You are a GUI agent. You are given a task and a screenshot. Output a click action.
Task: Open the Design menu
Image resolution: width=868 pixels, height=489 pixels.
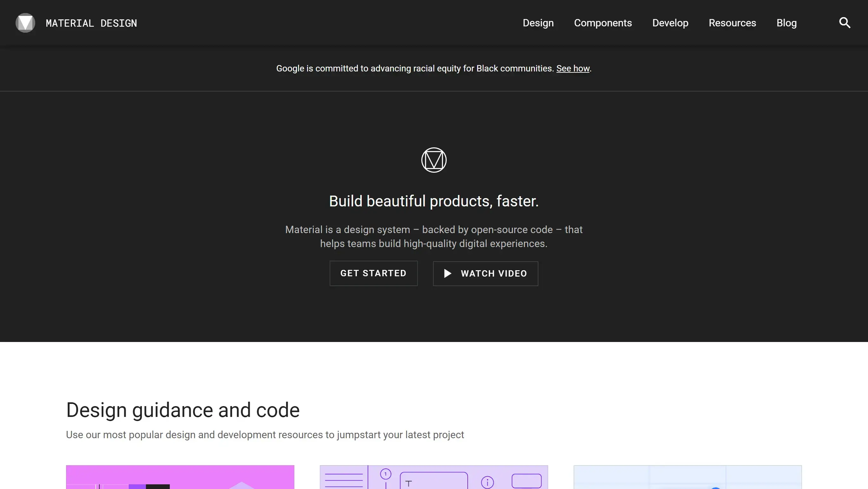538,23
